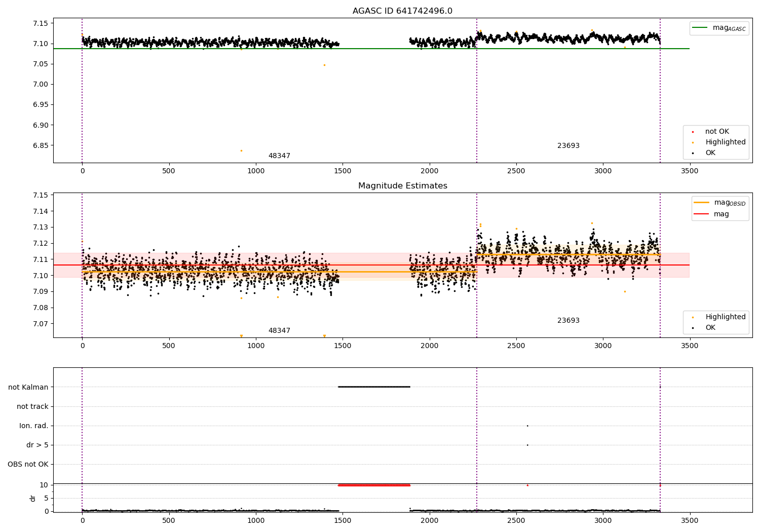760x532 pixels.
Task: Click the black 'not Kalman' flagged segment
Action: (x=374, y=387)
